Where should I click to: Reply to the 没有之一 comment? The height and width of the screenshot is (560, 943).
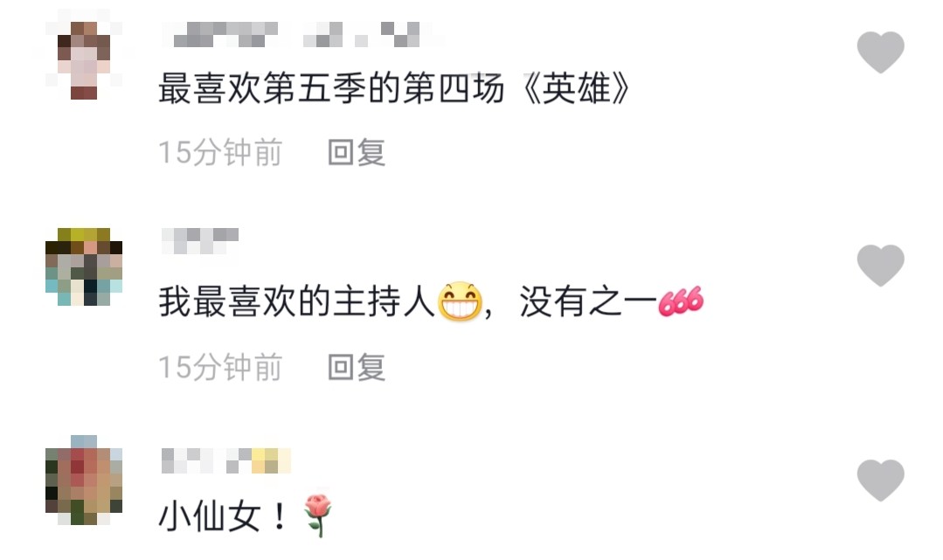coord(357,367)
